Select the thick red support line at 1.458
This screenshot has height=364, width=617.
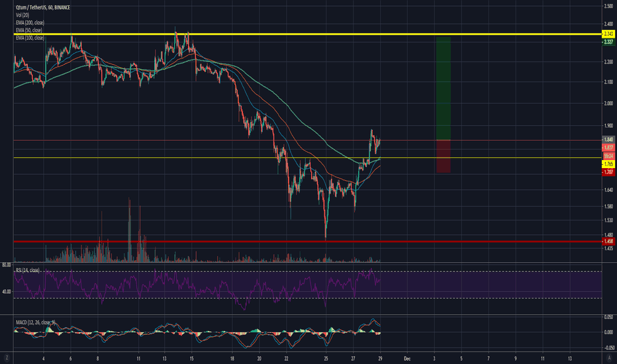307,241
